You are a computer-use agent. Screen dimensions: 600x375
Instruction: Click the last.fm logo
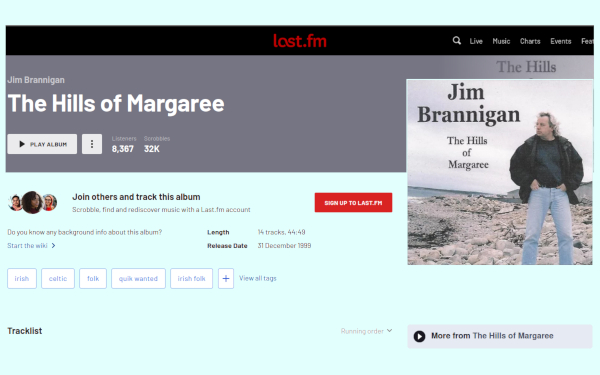click(300, 41)
